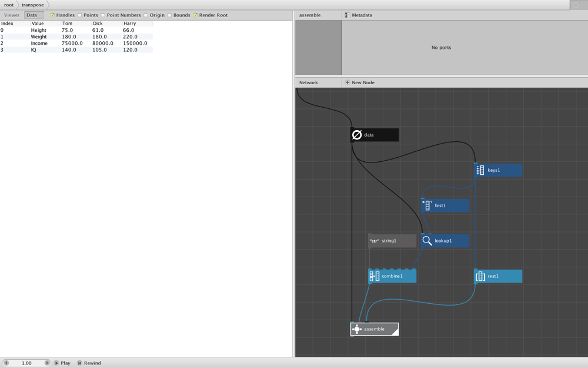This screenshot has width=588, height=368.
Task: Rewind the animation to start
Action: (89, 363)
